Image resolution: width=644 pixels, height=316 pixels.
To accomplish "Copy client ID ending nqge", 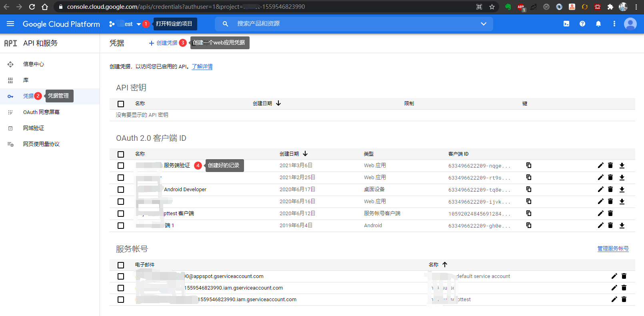I will [x=529, y=165].
